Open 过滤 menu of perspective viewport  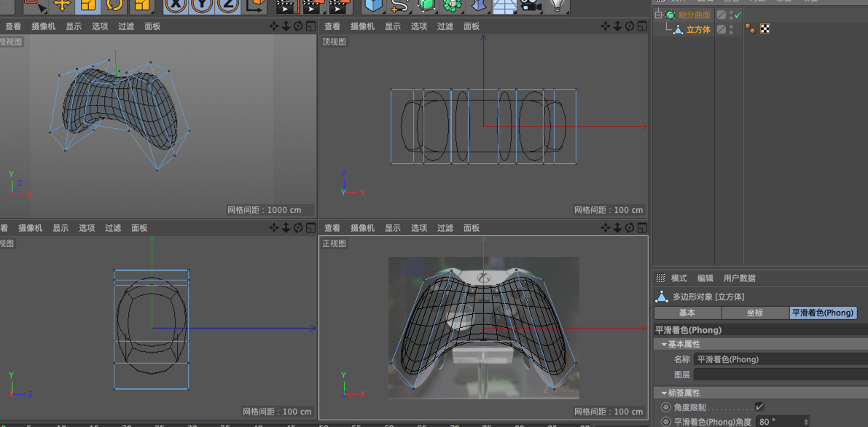[x=125, y=26]
